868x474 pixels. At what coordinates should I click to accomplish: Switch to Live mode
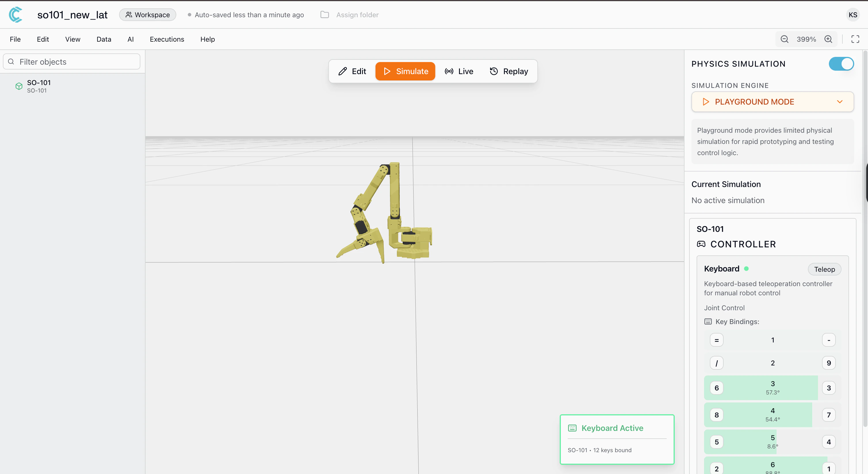(459, 71)
